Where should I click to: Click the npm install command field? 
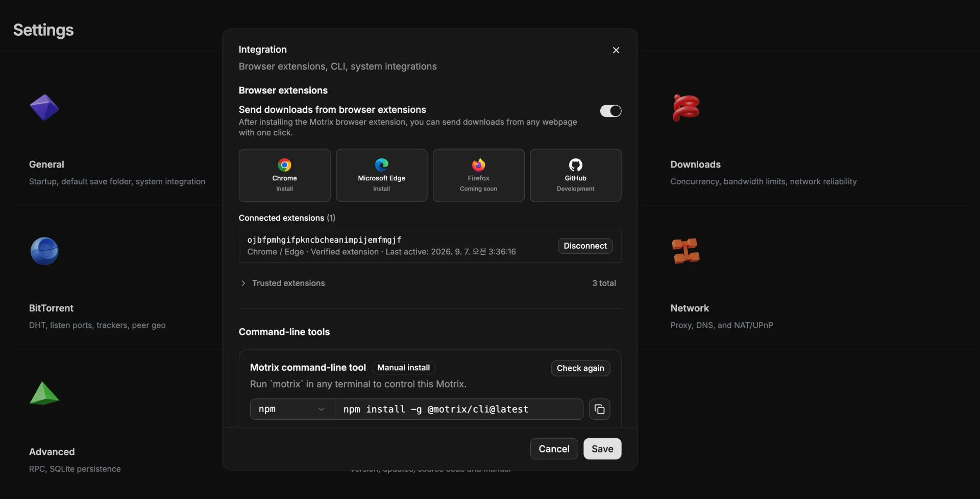coord(459,409)
